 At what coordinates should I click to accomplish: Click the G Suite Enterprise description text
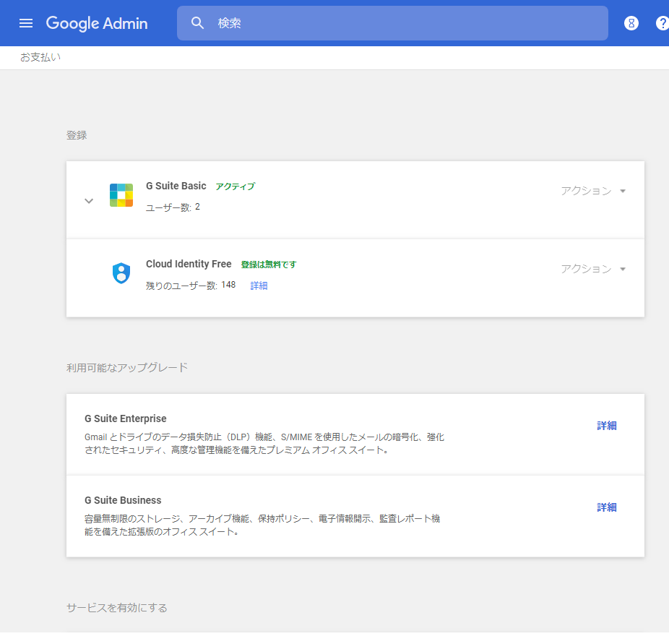(264, 443)
